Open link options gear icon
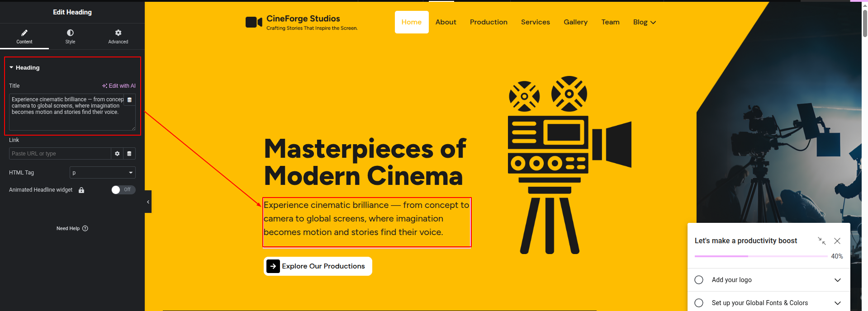 (117, 154)
